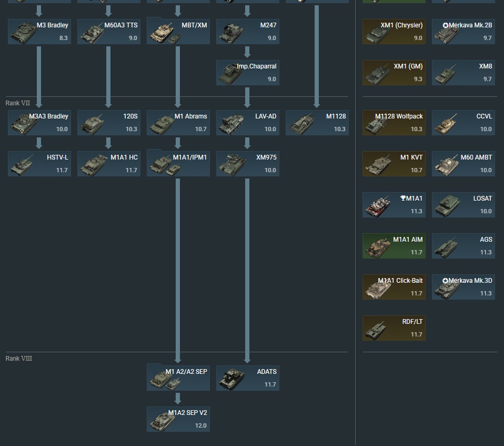The image size is (504, 446).
Task: Select premium XM1 (Chrysler) card
Action: point(394,31)
